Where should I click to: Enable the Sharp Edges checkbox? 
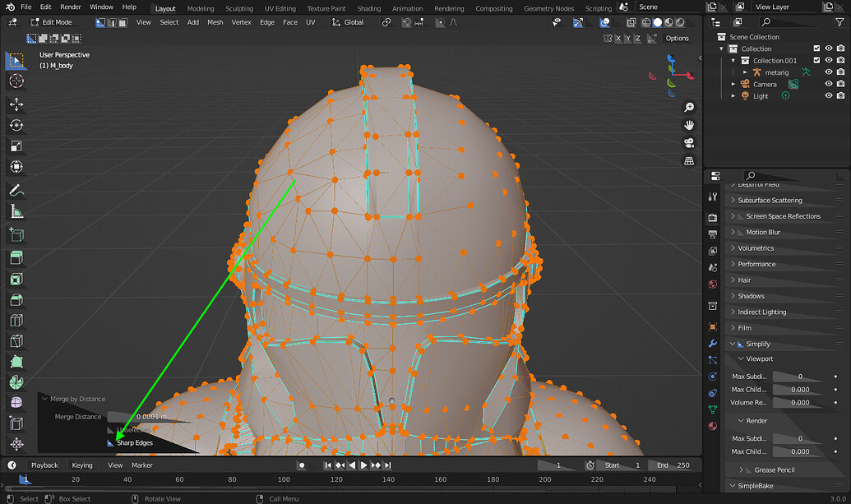coord(111,443)
